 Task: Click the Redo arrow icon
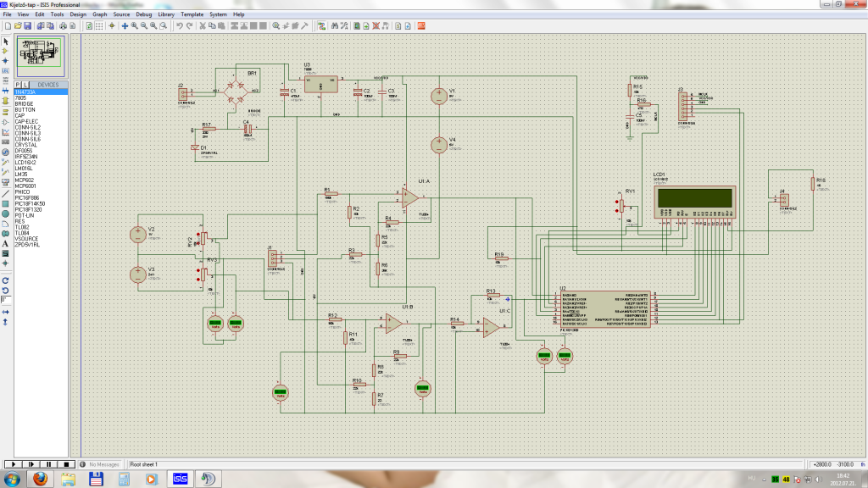(189, 26)
